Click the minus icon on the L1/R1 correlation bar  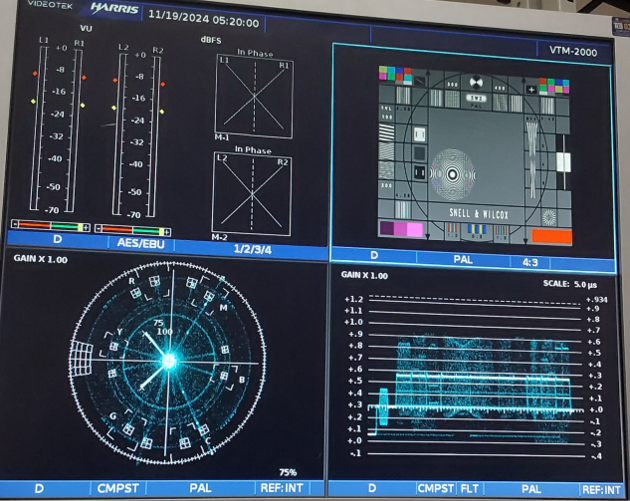(x=15, y=223)
